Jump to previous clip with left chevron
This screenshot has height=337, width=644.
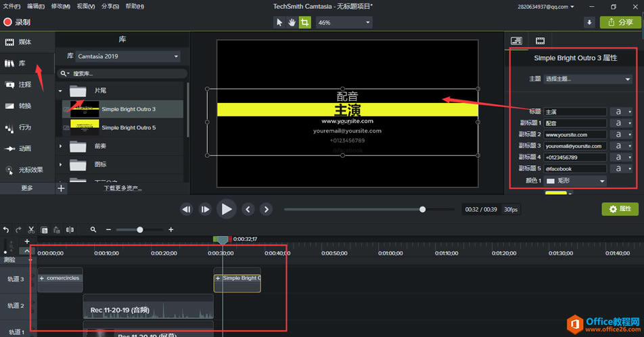pos(248,210)
